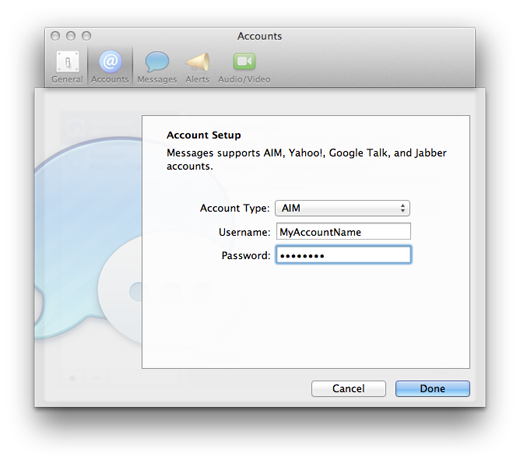Viewport: 520px width, 463px height.
Task: Click the Password label
Action: [x=246, y=255]
